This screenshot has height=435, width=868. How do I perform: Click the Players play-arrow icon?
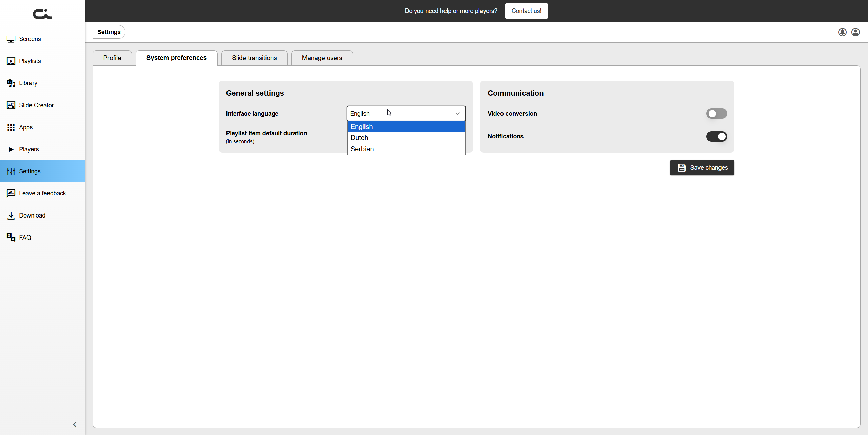tap(11, 149)
